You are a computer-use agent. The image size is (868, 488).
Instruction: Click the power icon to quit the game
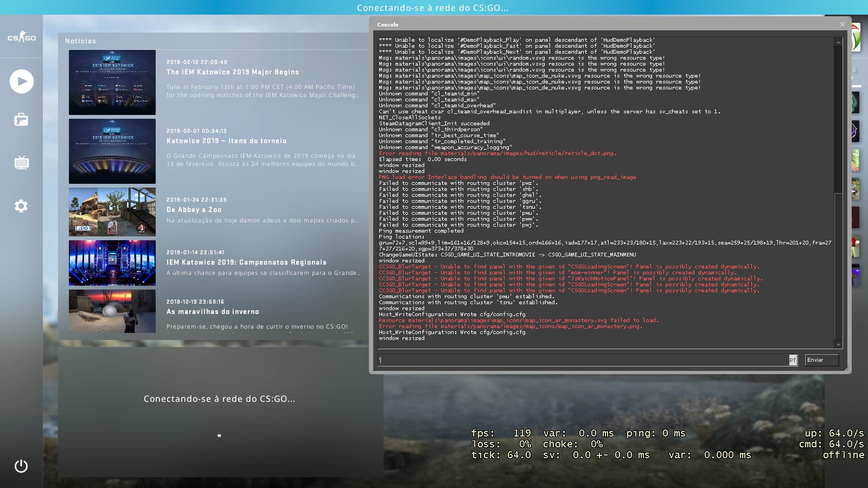point(21,466)
